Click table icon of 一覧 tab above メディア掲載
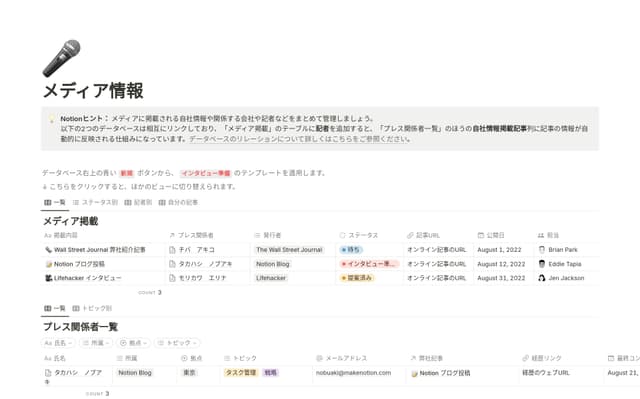 pyautogui.click(x=47, y=202)
